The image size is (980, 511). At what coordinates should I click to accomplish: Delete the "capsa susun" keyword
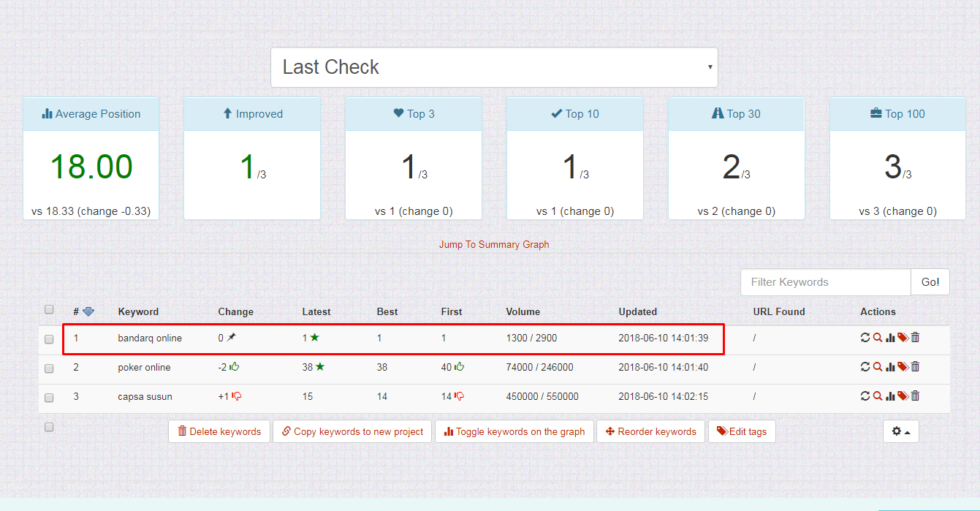tap(915, 396)
